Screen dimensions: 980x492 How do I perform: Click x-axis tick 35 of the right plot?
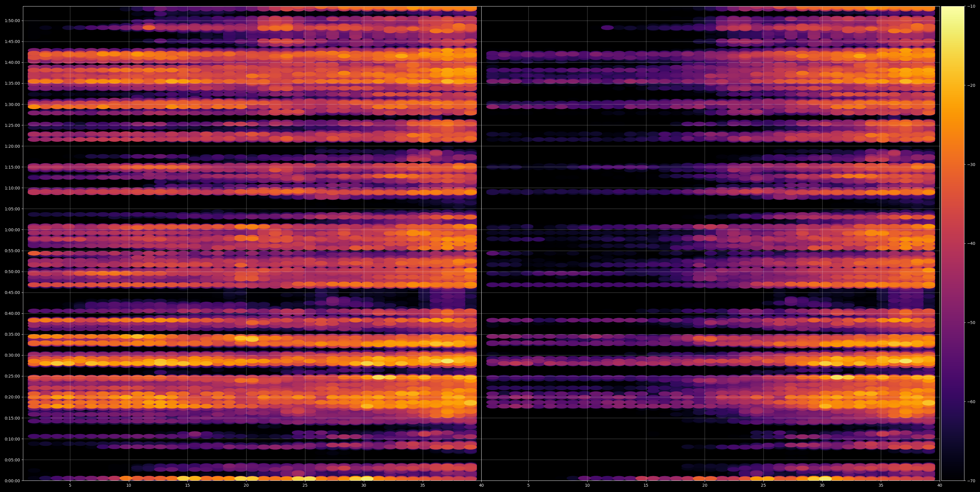tap(881, 486)
